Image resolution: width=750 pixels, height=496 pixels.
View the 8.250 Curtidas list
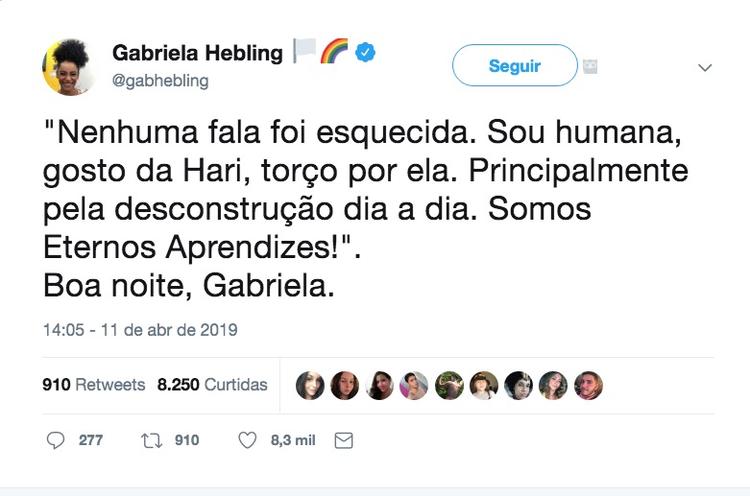(x=212, y=385)
